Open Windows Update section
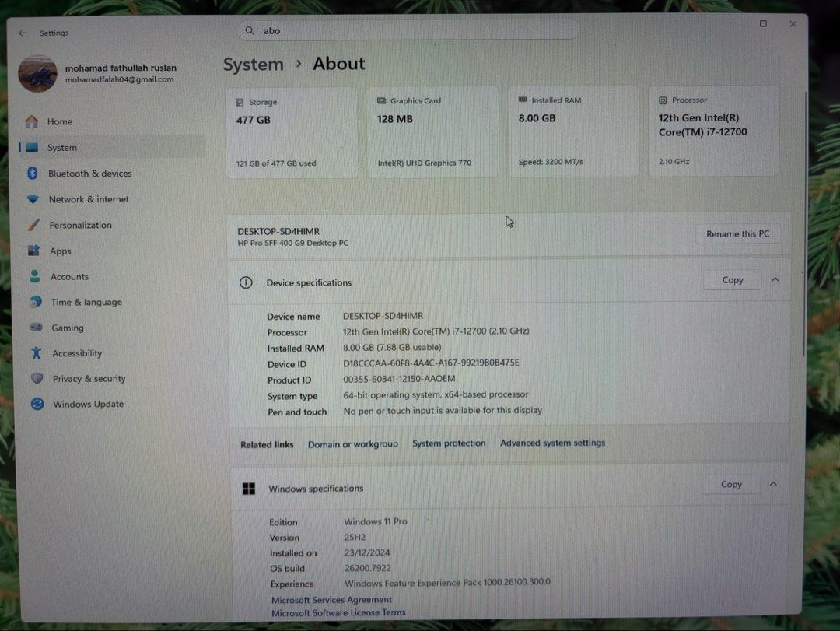This screenshot has height=631, width=840. pos(88,405)
